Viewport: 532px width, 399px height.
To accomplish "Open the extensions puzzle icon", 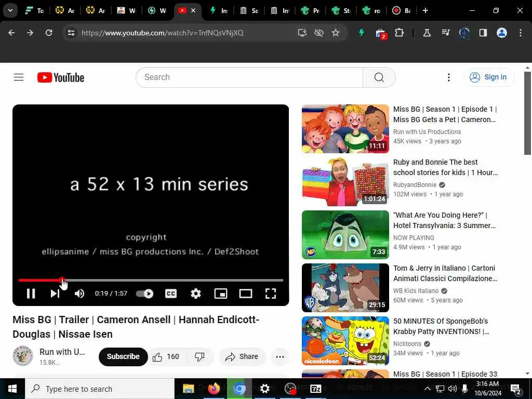I will (x=400, y=33).
